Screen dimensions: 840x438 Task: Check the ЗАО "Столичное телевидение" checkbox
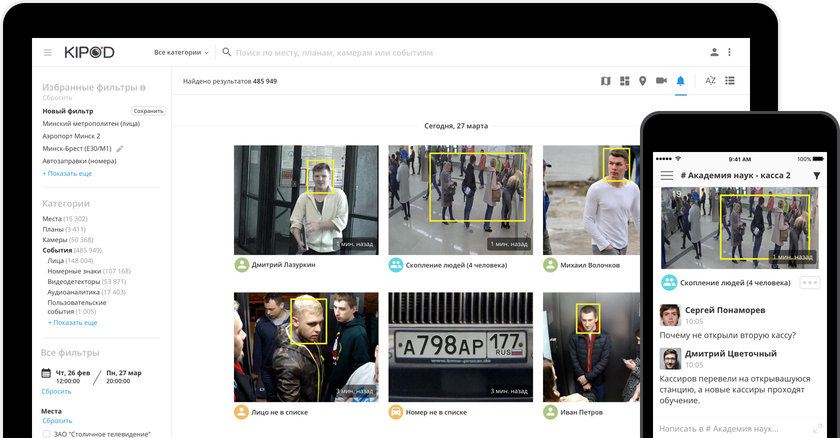pos(46,434)
